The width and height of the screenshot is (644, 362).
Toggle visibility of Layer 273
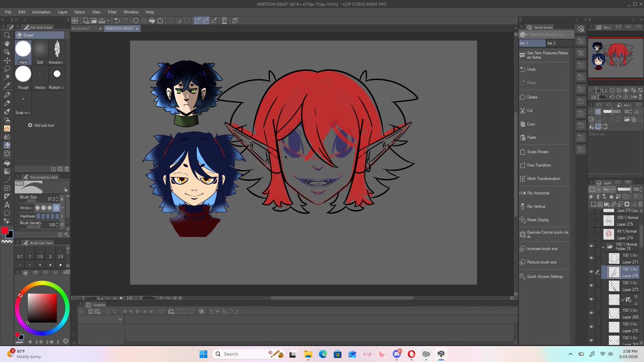591,286
